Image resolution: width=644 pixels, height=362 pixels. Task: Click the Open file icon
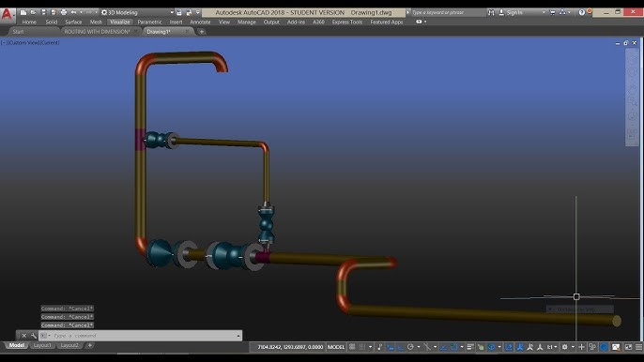coord(33,13)
